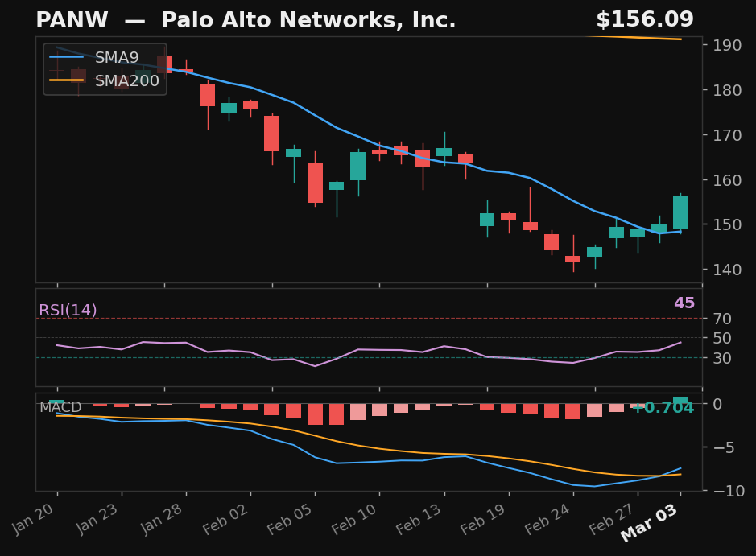Click the MACD panel label
This screenshot has width=756, height=556.
pos(60,407)
